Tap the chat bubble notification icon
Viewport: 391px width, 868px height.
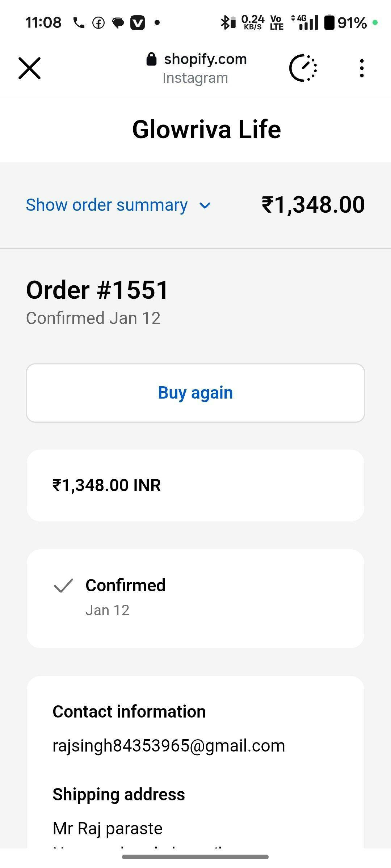point(118,23)
